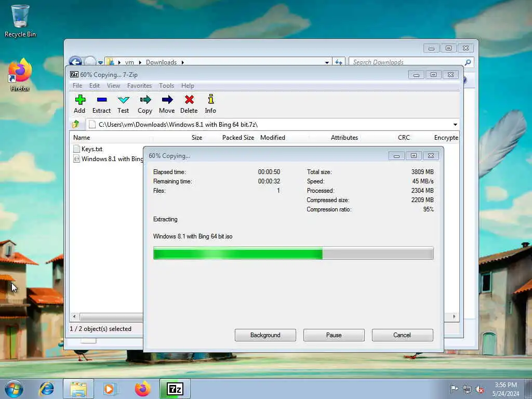Open the Help menu
The width and height of the screenshot is (532, 399).
(x=188, y=86)
